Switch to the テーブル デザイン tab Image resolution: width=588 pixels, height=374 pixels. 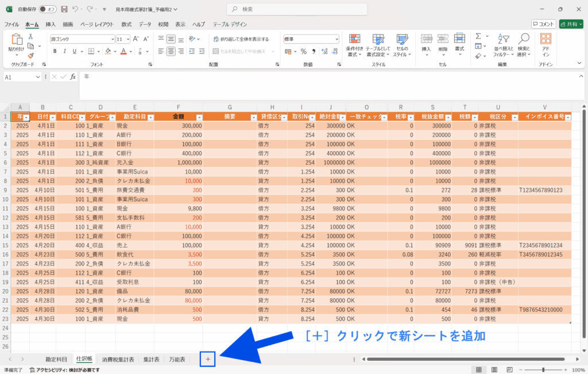(x=230, y=24)
